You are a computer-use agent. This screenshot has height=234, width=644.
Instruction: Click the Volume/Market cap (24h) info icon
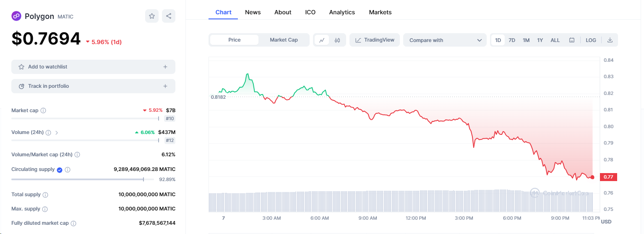click(77, 155)
